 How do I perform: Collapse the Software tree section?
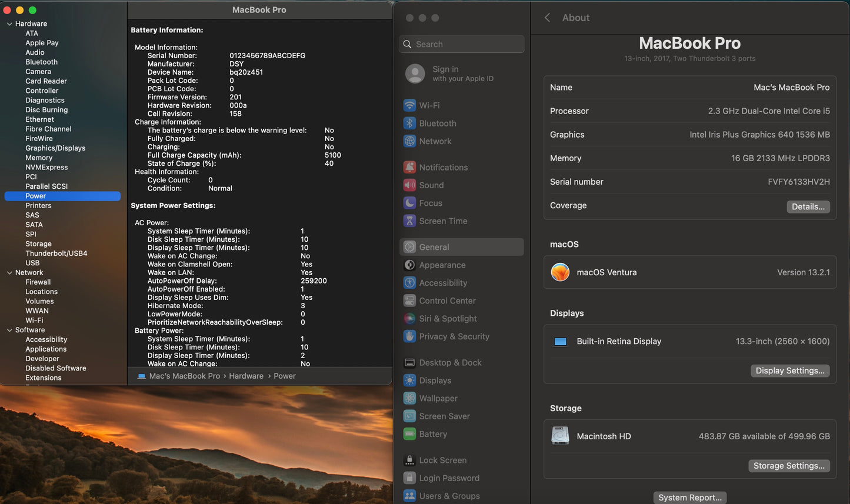[9, 331]
